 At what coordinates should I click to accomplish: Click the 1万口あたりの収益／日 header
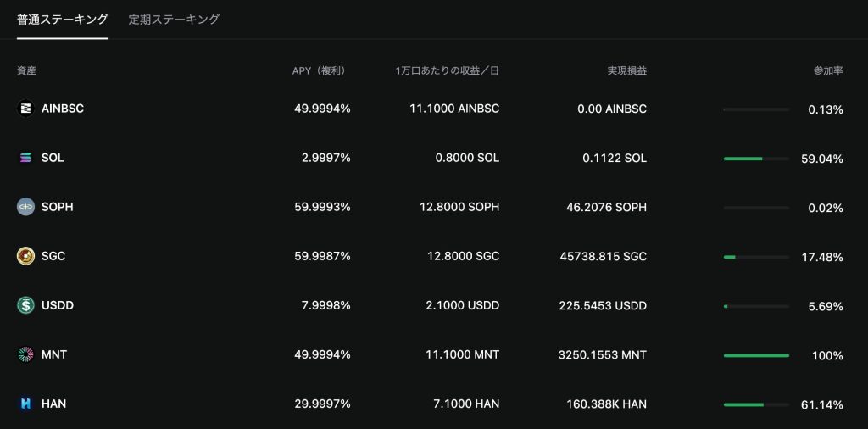point(448,71)
